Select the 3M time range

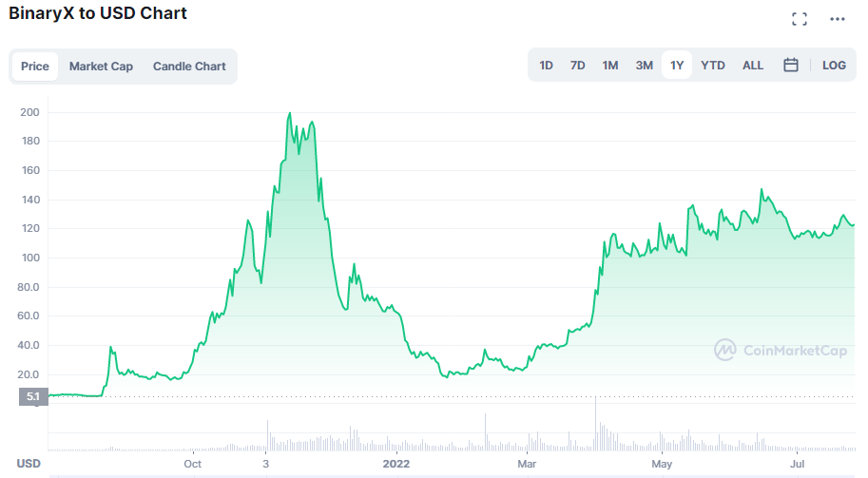point(644,66)
